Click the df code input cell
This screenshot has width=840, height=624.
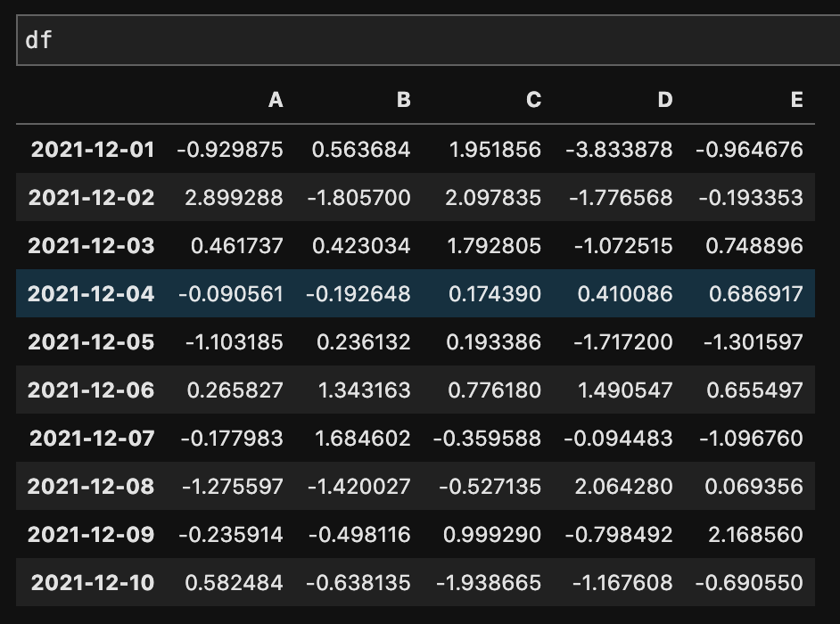428,40
